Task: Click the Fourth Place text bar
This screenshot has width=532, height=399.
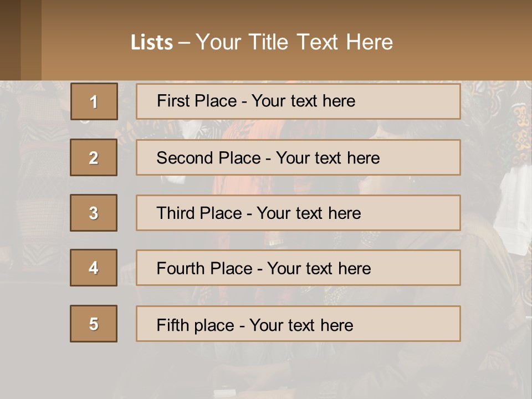Action: 298,268
